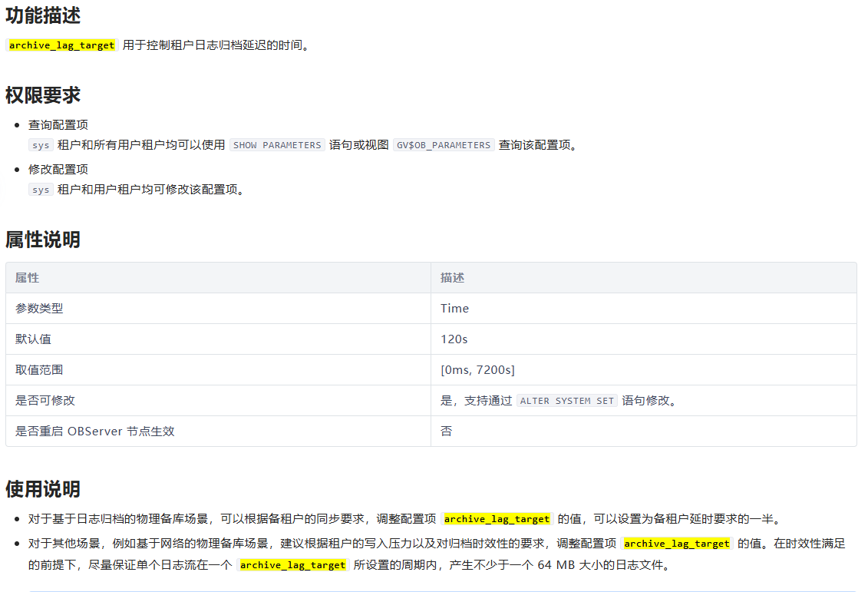Image resolution: width=868 pixels, height=592 pixels.
Task: Click the 租户和用户租户均可修改该配置项 sentence
Action: [150, 190]
